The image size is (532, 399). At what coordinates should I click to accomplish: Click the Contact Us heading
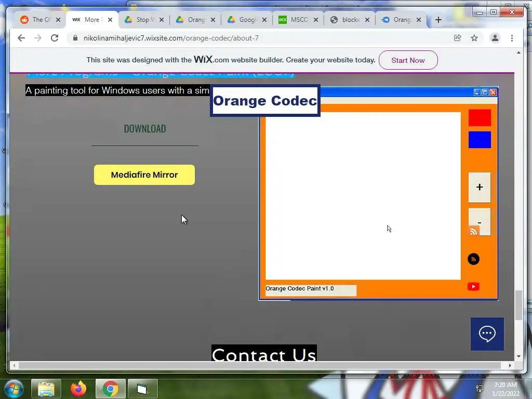point(264,353)
